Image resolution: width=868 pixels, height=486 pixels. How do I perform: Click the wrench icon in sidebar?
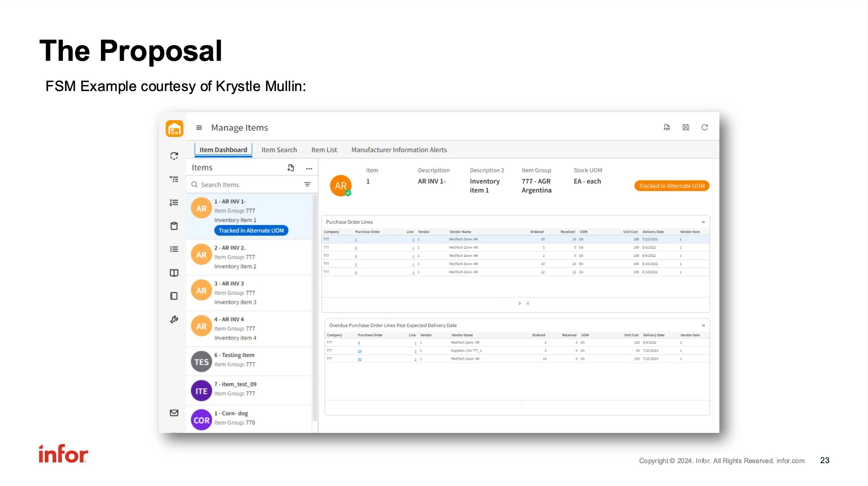[174, 319]
